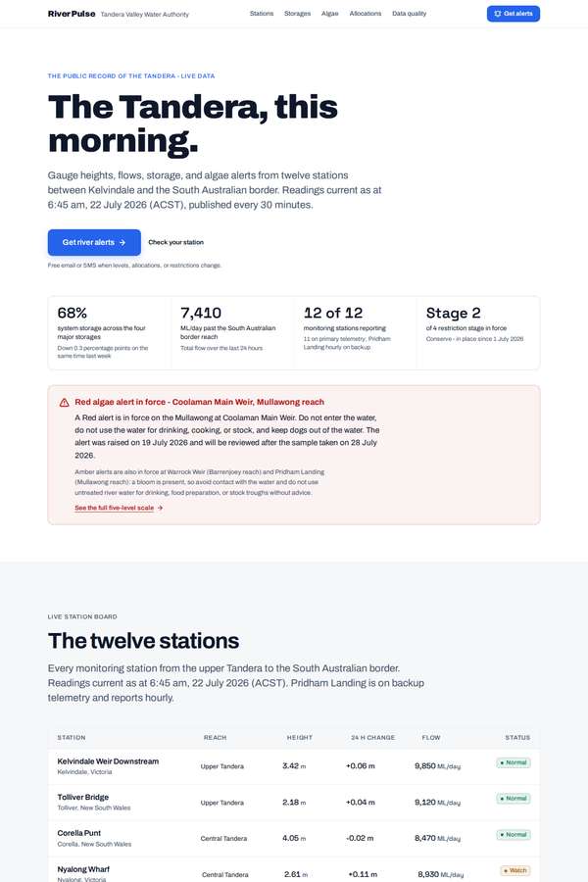Select the Corella Punt station row
The image size is (588, 882).
click(x=294, y=838)
